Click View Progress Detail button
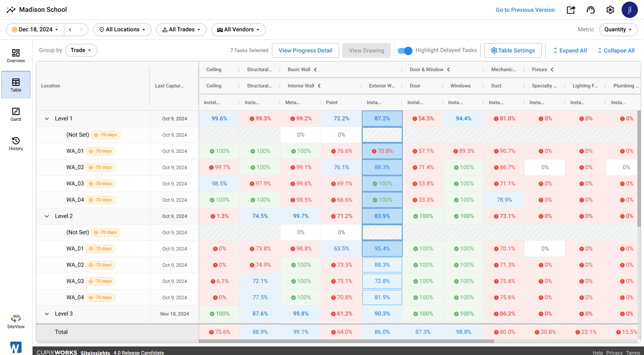This screenshot has height=355, width=644. click(305, 50)
